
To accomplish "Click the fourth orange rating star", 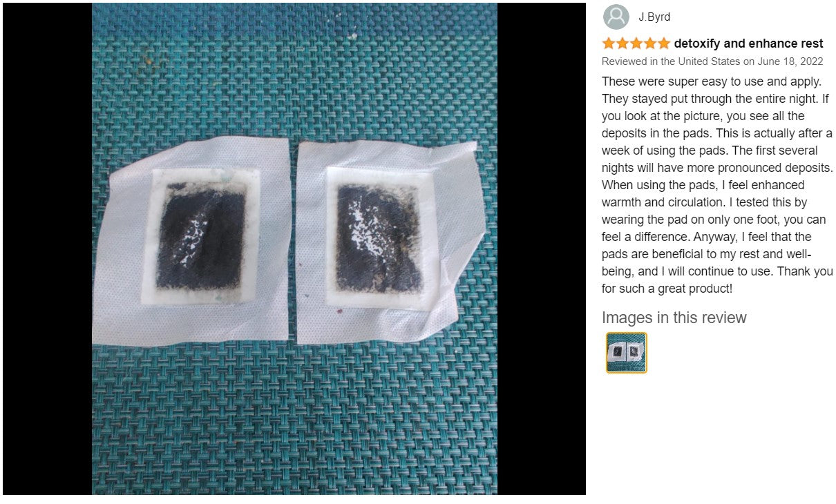I will 650,43.
